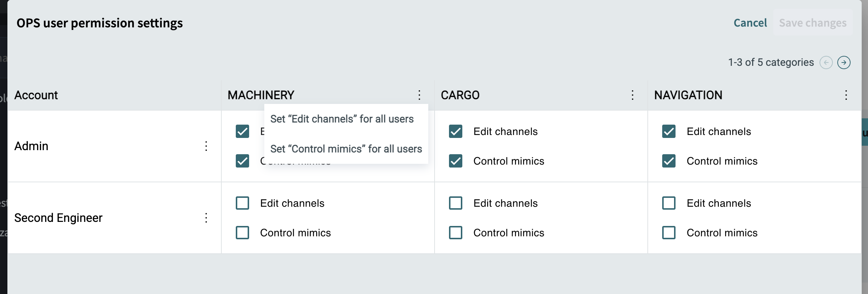Screen dimensions: 868x294
Task: Click the Save changes button
Action: (813, 23)
